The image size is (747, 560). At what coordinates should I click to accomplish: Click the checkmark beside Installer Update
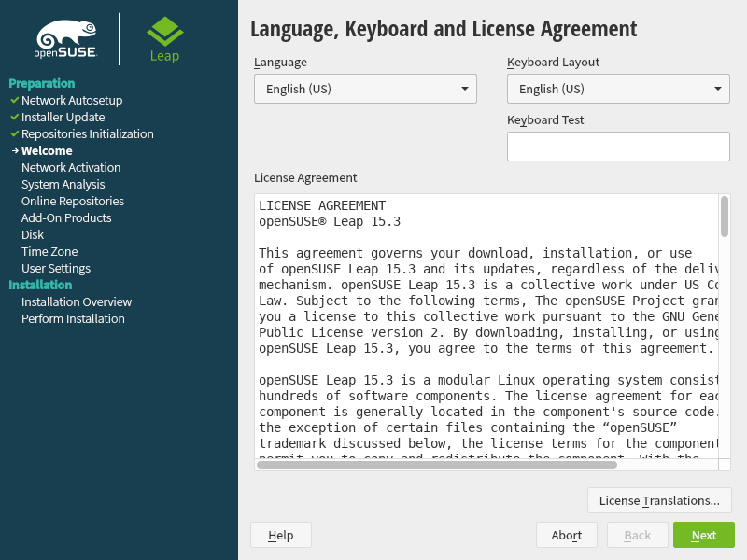point(13,117)
